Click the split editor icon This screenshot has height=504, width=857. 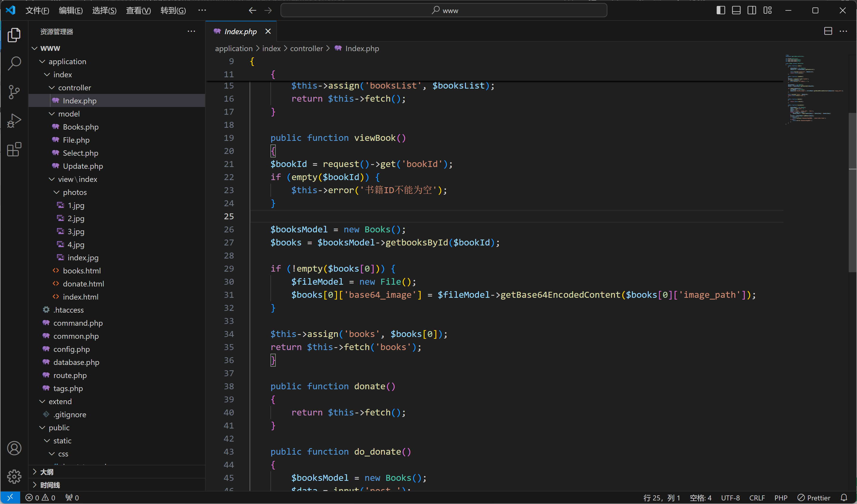[x=828, y=31]
